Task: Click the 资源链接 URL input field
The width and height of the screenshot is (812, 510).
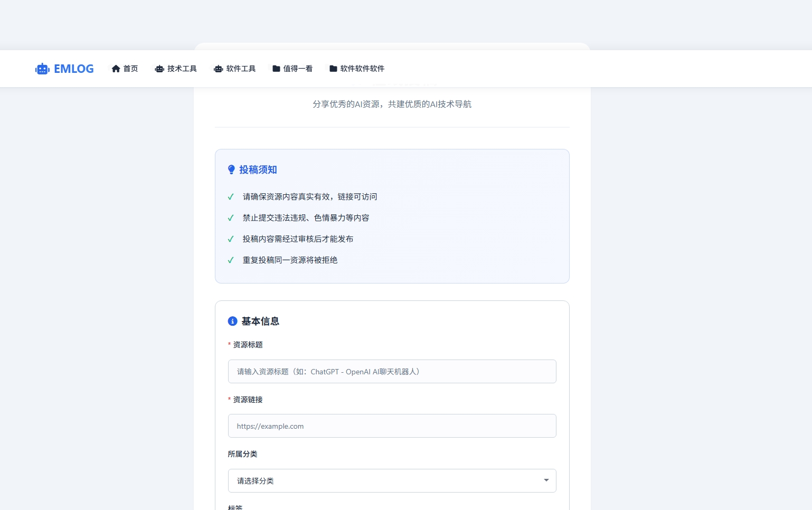Action: pos(392,426)
